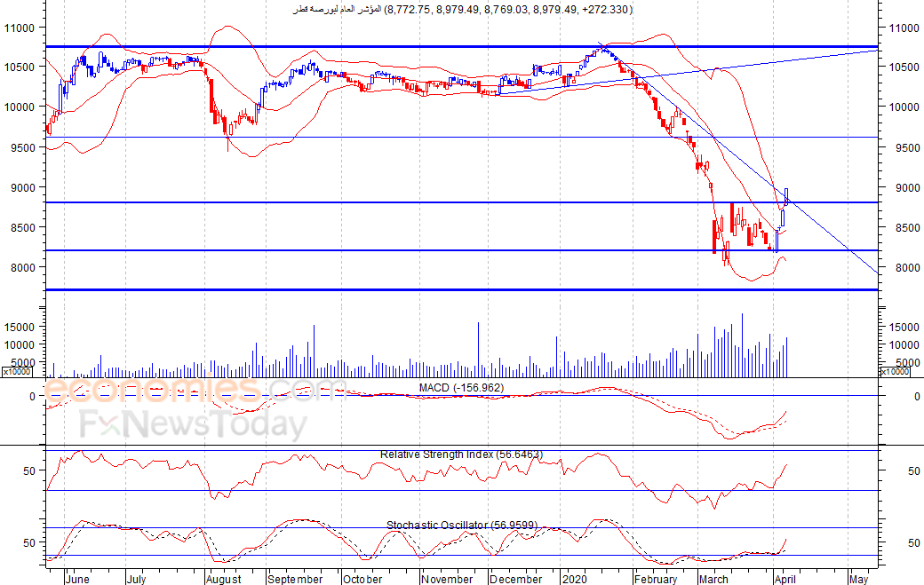The image size is (924, 585).
Task: Click the economies.com watermark logo
Action: tap(195, 391)
